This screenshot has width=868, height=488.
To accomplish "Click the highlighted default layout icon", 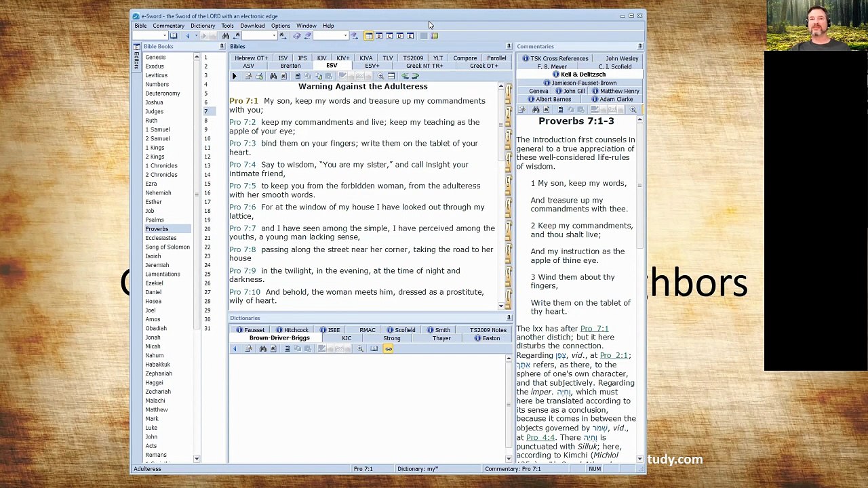I will click(368, 35).
